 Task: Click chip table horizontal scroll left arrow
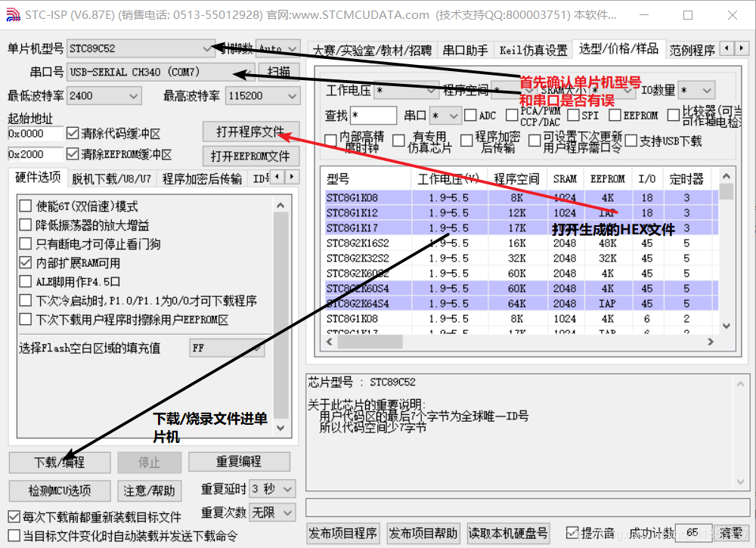tap(330, 342)
